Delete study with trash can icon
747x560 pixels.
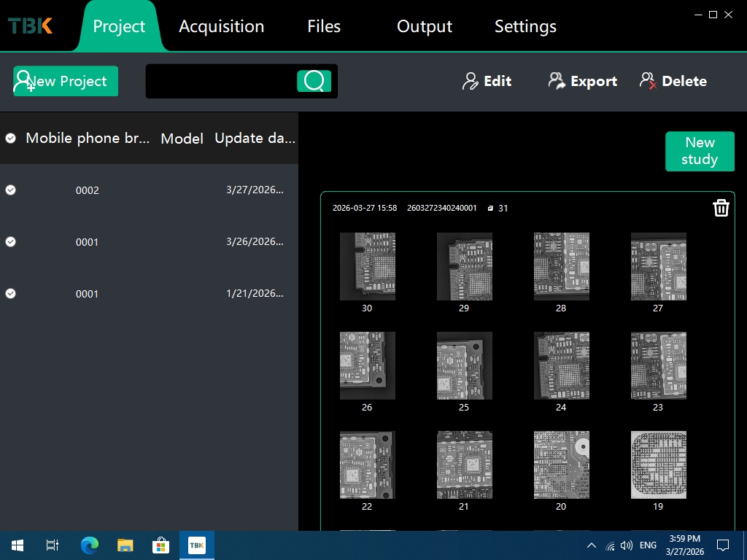pos(721,208)
